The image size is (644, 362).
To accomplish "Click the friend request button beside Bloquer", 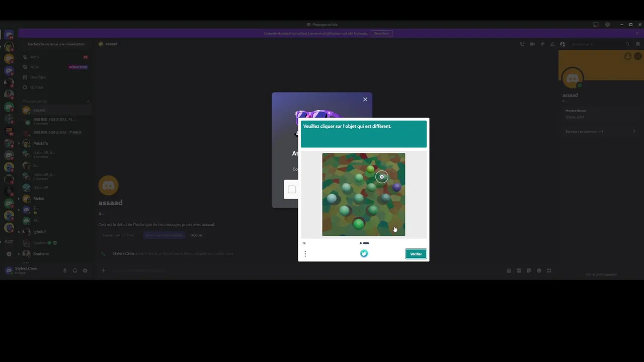I will [164, 235].
